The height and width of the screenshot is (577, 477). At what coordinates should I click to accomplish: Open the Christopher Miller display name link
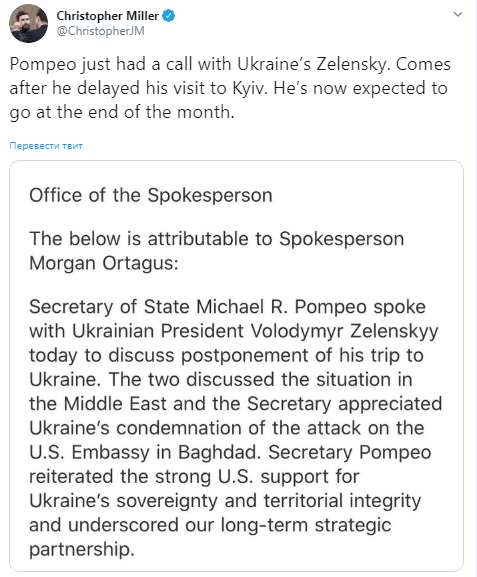click(x=107, y=16)
